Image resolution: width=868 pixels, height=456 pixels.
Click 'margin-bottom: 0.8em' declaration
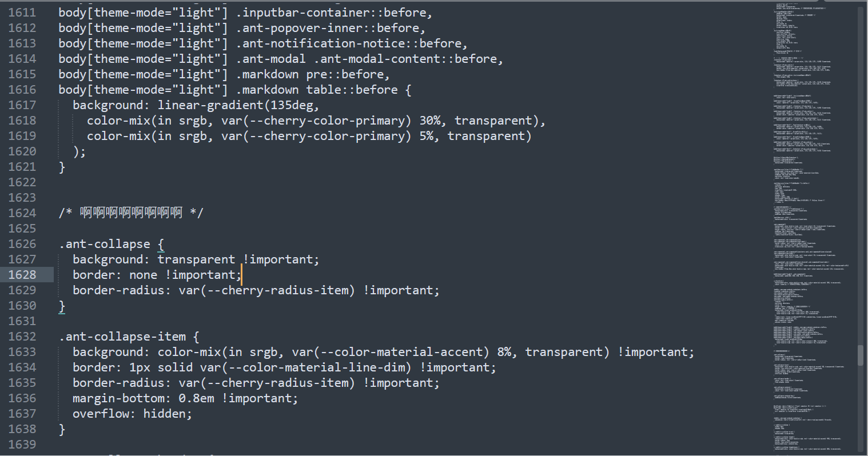point(143,398)
